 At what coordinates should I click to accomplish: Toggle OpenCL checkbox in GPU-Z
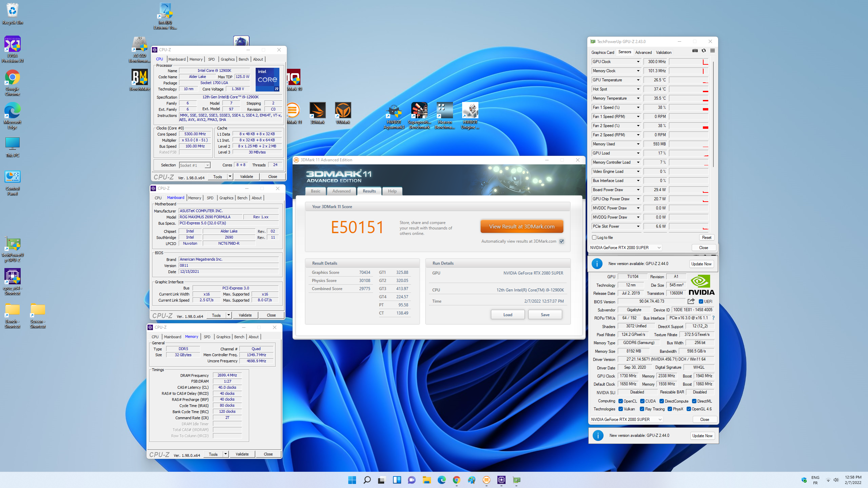point(620,401)
